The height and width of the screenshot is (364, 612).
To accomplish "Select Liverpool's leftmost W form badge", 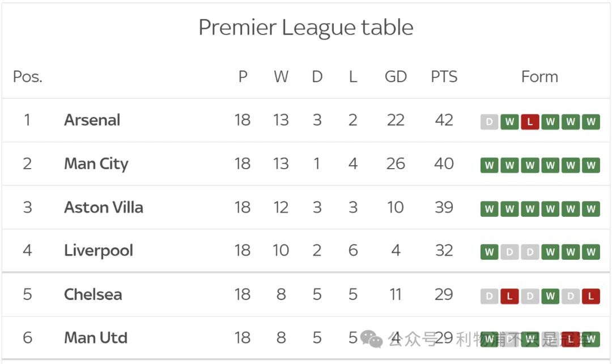I will coord(489,252).
